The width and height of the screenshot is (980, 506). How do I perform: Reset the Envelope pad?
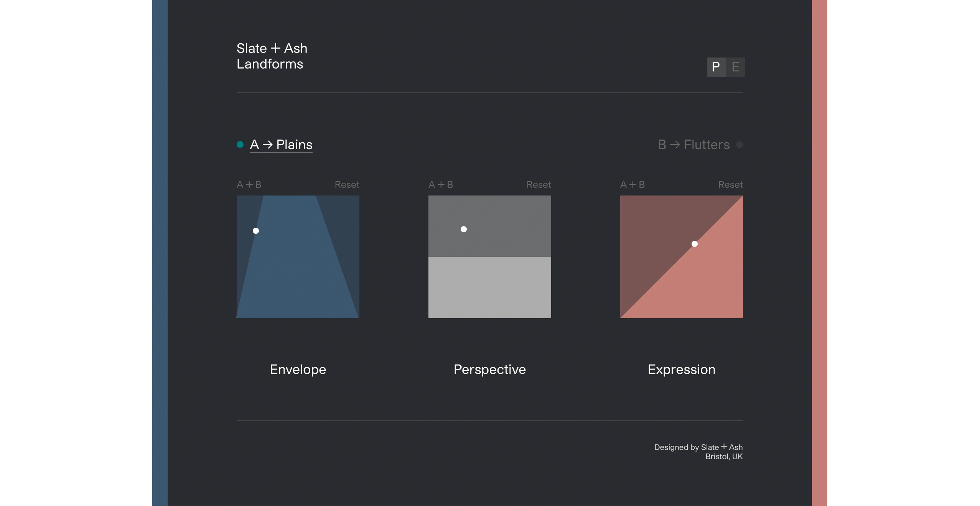click(347, 185)
